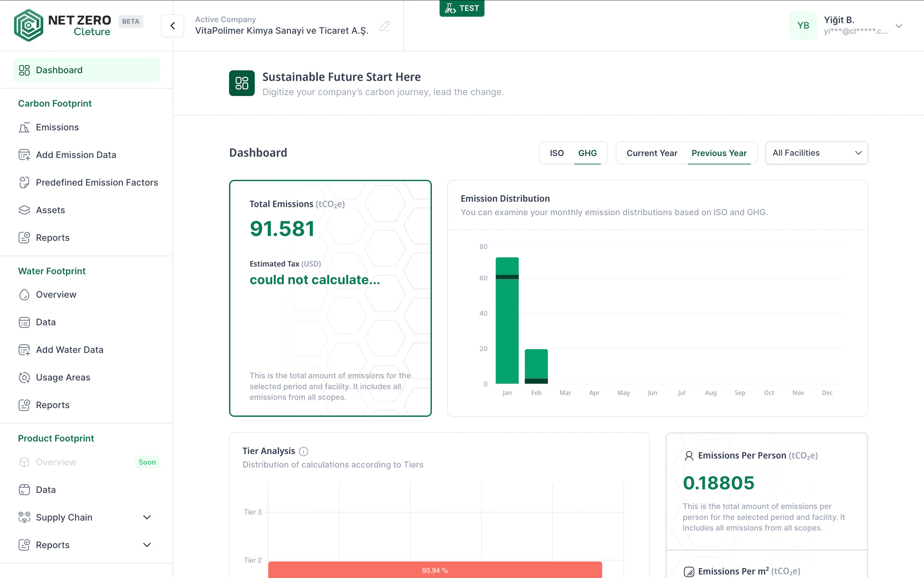
Task: Select the Current Year period
Action: [652, 153]
